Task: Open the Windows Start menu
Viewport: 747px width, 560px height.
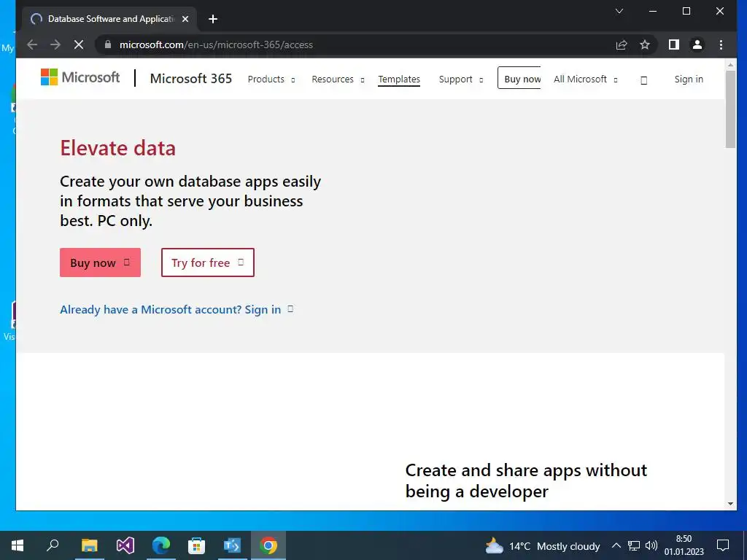Action: (x=18, y=545)
